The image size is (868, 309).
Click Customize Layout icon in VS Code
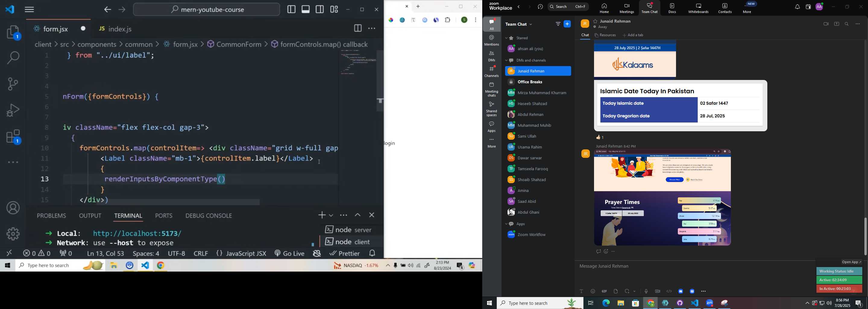point(334,9)
